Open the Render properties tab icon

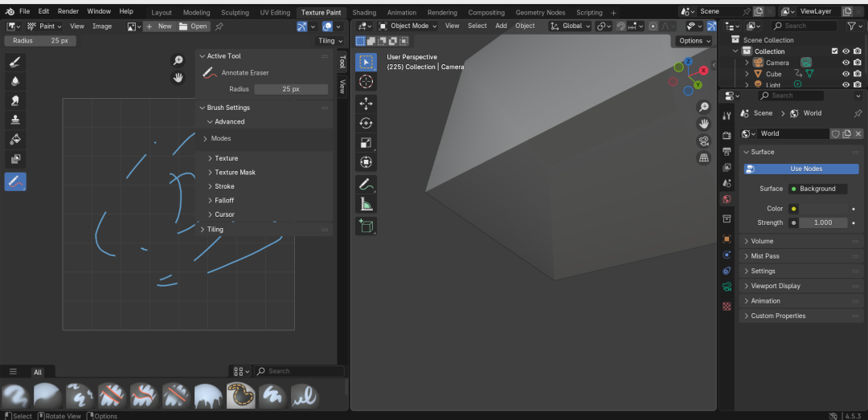click(727, 137)
